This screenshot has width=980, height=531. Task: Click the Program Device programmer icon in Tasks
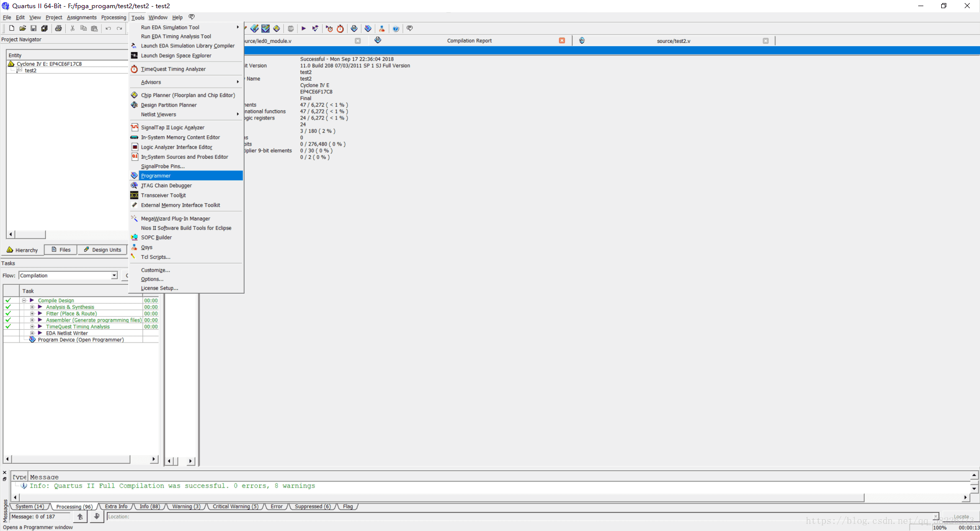pos(32,340)
